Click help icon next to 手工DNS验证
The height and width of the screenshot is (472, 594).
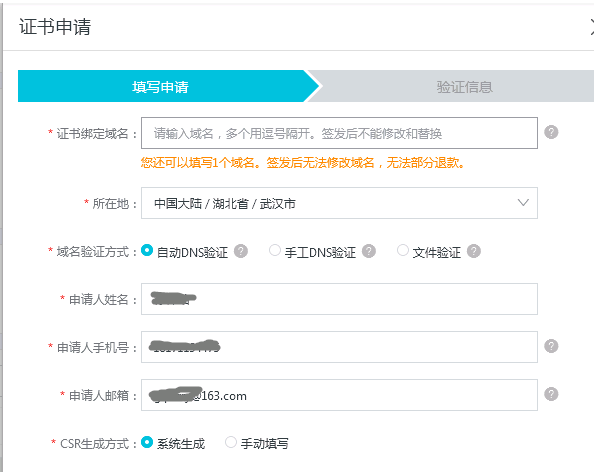click(369, 251)
